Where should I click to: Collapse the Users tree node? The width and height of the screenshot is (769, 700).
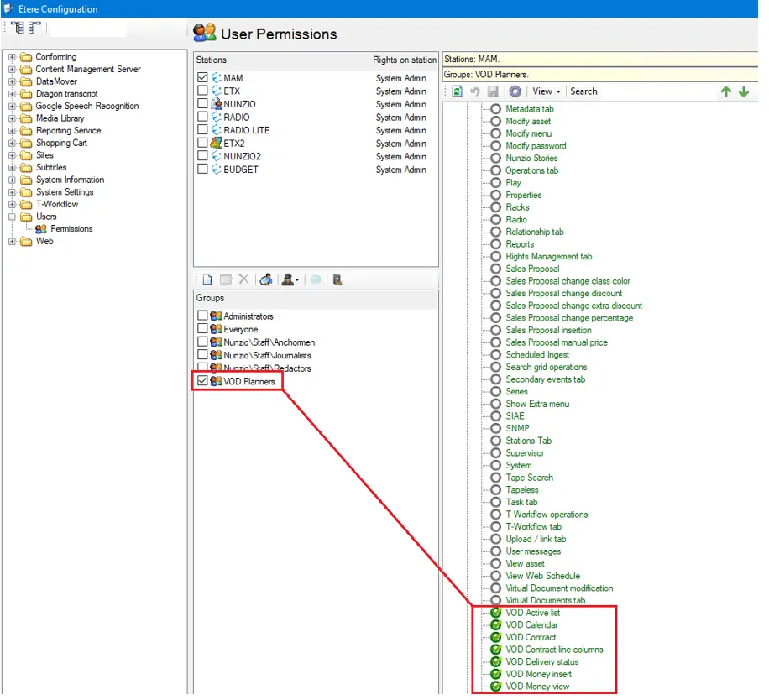(x=13, y=217)
